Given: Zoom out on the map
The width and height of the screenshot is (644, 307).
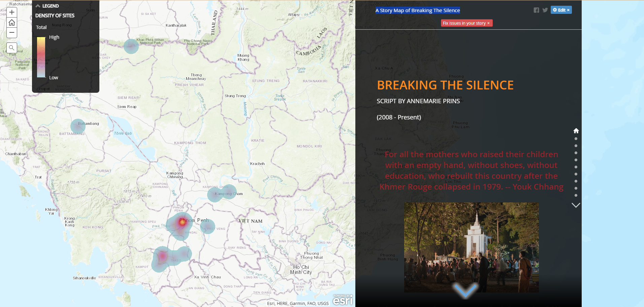Looking at the screenshot, I should tap(12, 33).
